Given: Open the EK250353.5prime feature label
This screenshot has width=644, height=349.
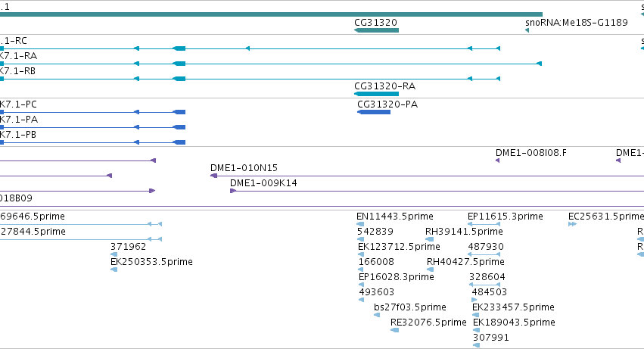Looking at the screenshot, I should click(x=151, y=262).
